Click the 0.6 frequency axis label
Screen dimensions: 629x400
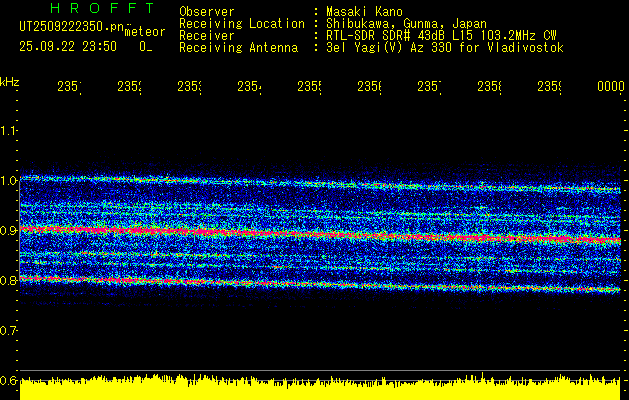point(8,380)
